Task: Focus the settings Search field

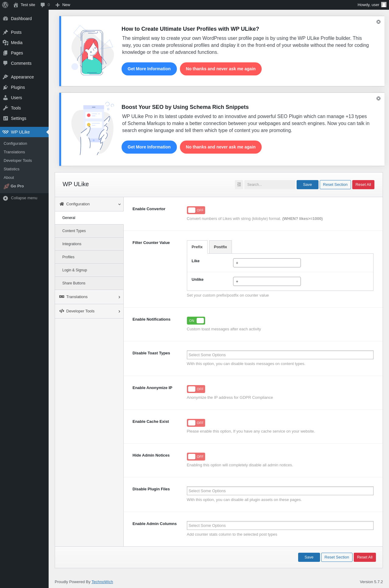Action: pos(270,185)
